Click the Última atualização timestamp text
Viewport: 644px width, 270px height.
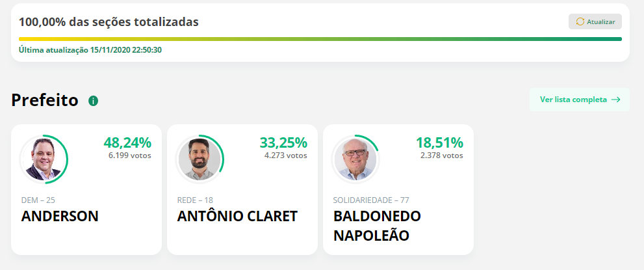point(90,49)
